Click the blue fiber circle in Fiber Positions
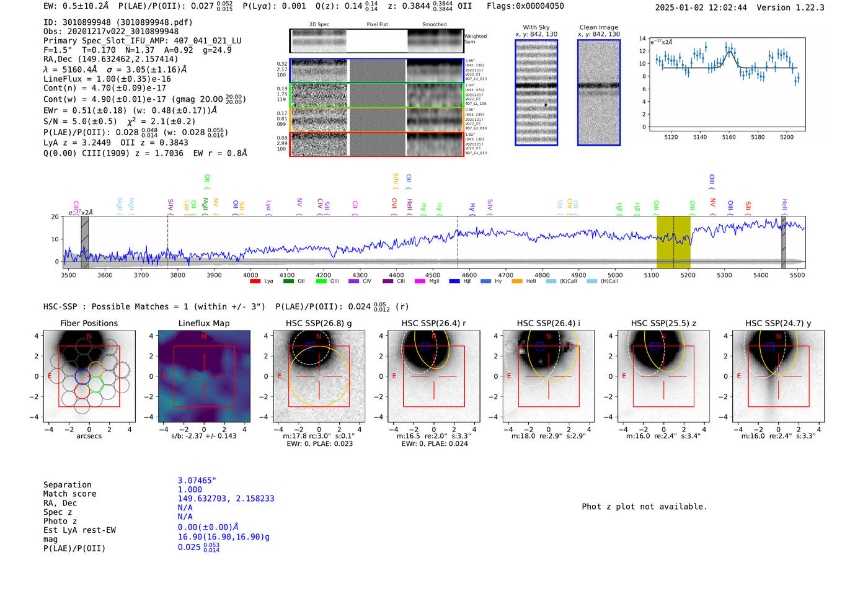Image resolution: width=868 pixels, height=591 pixels. [82, 376]
